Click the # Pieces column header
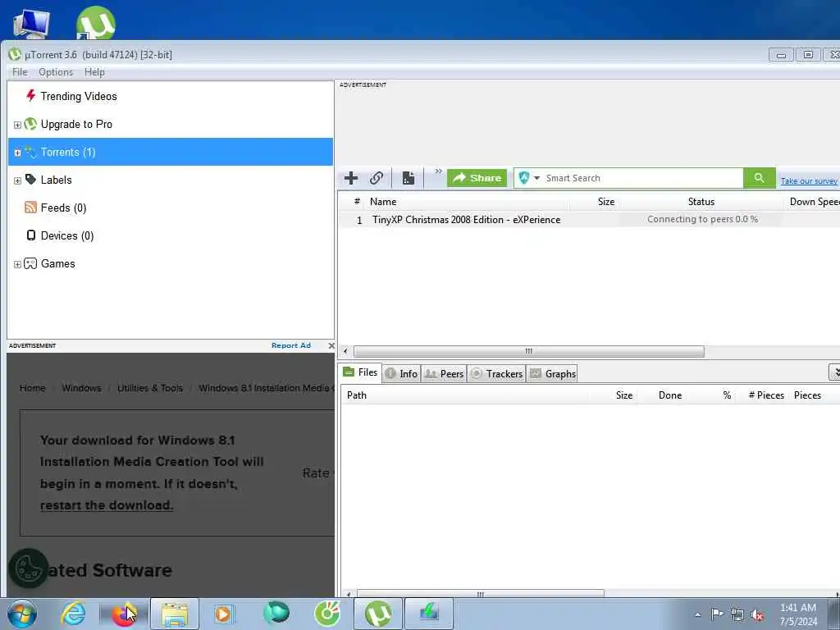Viewport: 840px width, 630px height. click(766, 395)
